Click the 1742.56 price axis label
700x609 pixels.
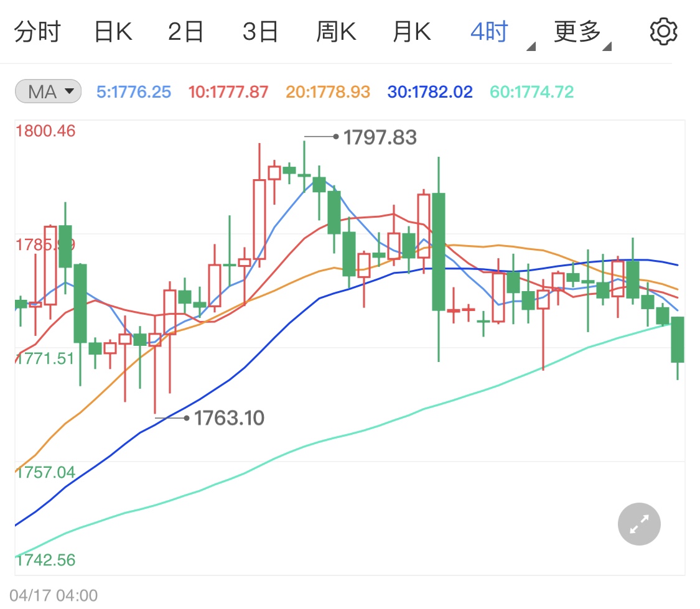45,560
